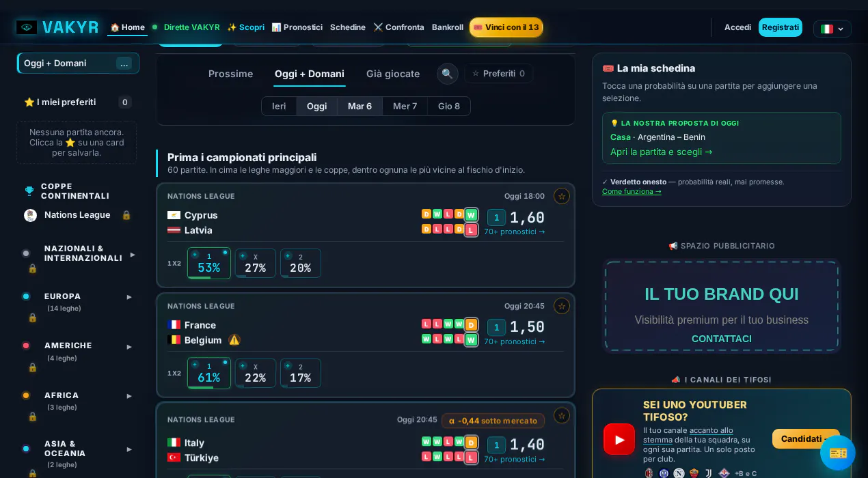Follow the Come funziona link
868x478 pixels.
tap(632, 192)
